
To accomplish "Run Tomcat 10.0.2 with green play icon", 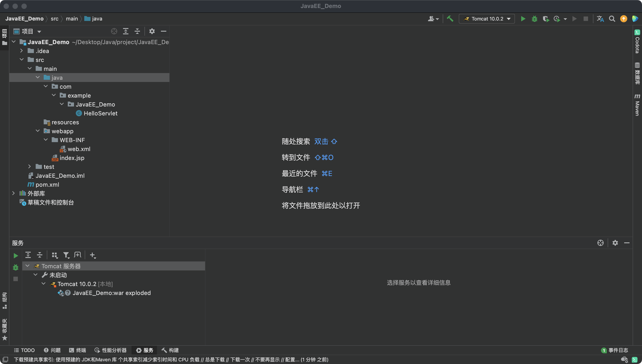I will pyautogui.click(x=523, y=19).
